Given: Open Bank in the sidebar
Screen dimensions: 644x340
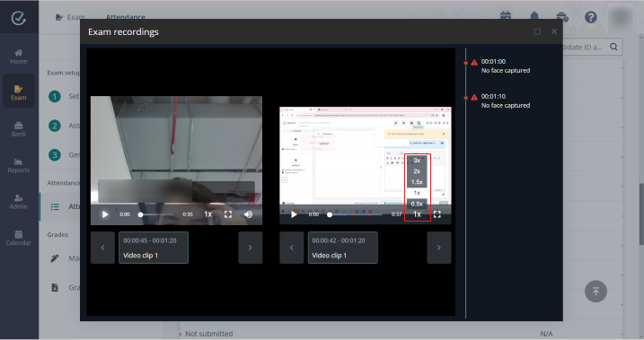Looking at the screenshot, I should click(x=19, y=129).
